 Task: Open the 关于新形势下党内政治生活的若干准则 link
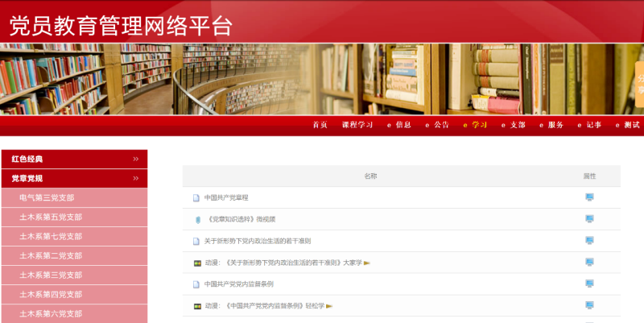point(258,241)
